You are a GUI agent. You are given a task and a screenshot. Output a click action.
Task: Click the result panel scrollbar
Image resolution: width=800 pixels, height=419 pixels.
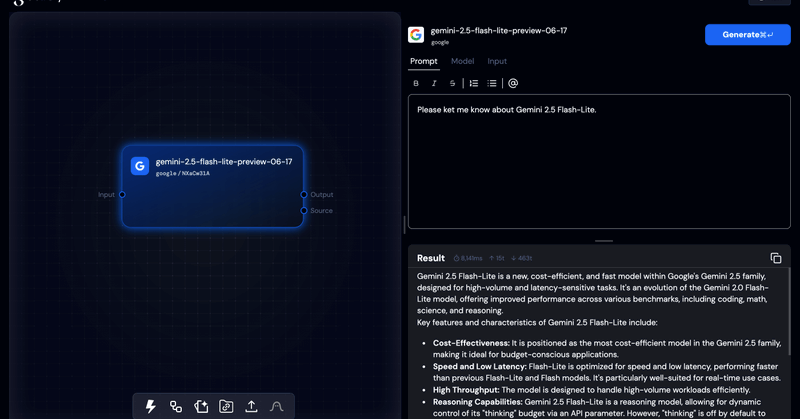click(x=790, y=311)
